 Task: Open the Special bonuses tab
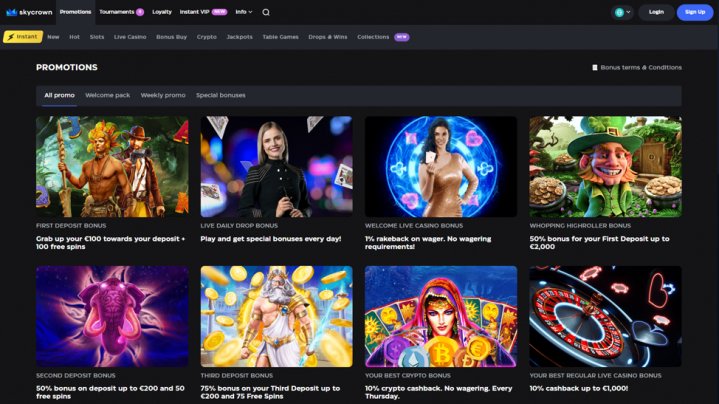coord(220,95)
